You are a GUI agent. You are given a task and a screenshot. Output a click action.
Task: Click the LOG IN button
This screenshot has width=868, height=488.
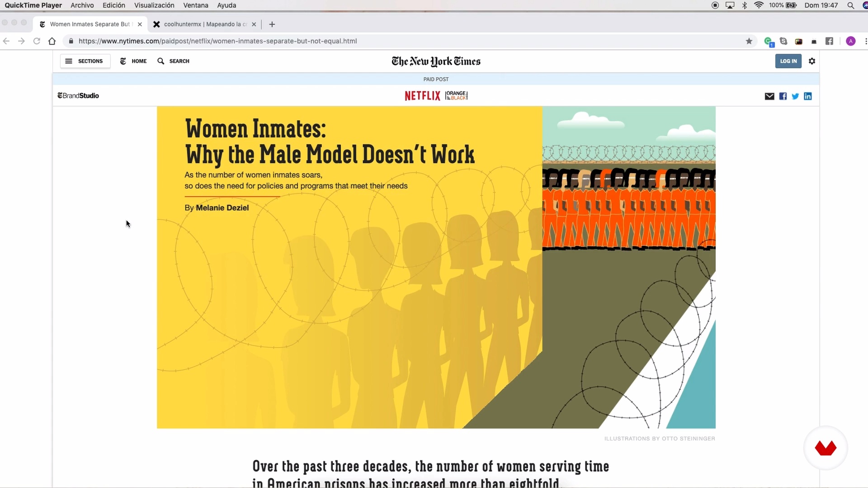(x=788, y=61)
